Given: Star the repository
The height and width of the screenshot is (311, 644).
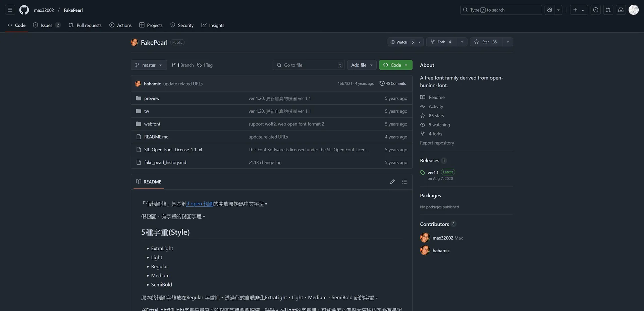Looking at the screenshot, I should click(x=486, y=42).
